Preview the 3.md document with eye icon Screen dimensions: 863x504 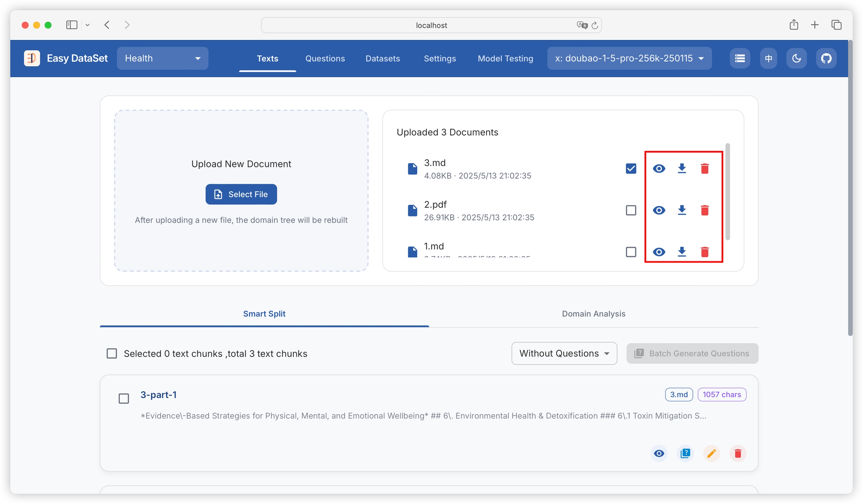pos(659,168)
